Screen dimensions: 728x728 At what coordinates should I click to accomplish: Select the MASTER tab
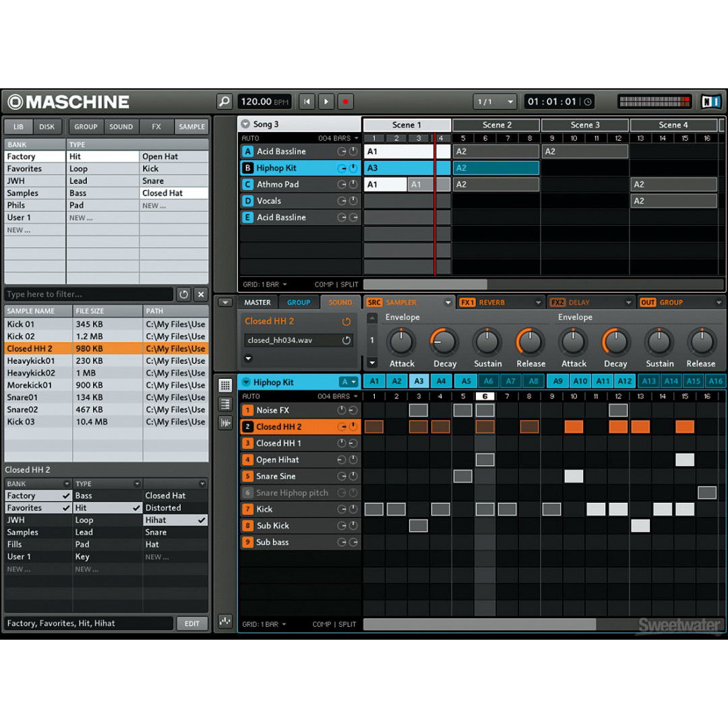[x=257, y=303]
